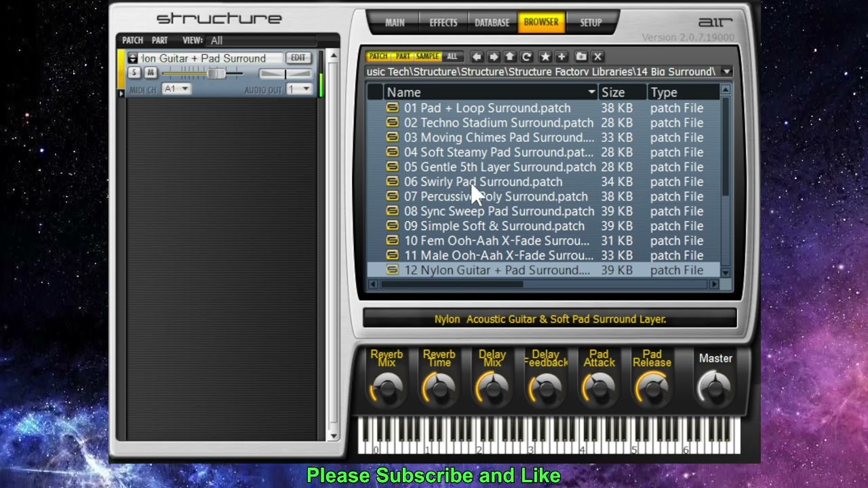Toggle the PATCH filter in browser
The height and width of the screenshot is (488, 868).
coord(378,56)
